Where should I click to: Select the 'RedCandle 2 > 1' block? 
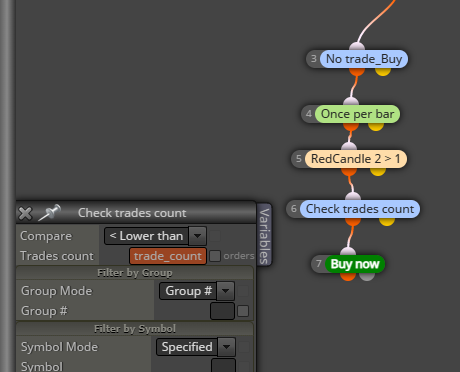356,159
